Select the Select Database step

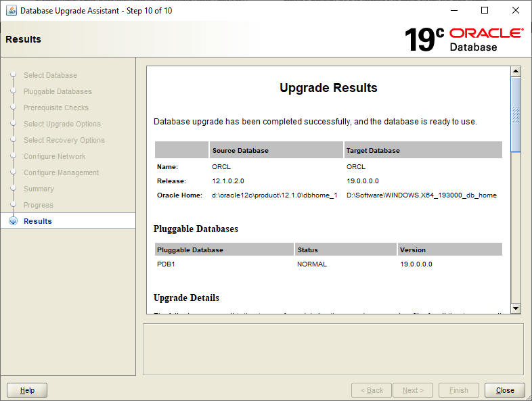[x=50, y=75]
